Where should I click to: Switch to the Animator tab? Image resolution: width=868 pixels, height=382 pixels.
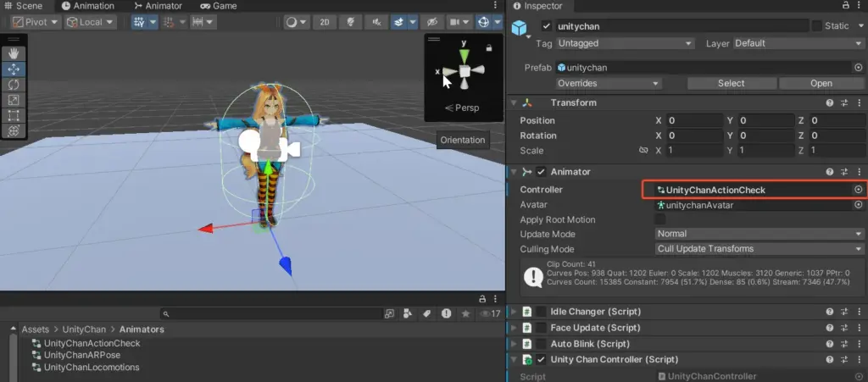(x=159, y=6)
